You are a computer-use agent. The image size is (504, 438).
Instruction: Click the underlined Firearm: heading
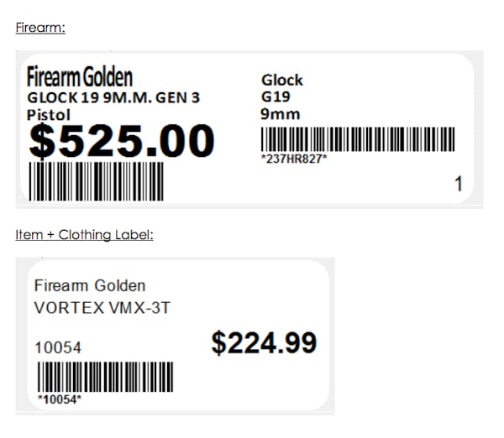[x=40, y=28]
